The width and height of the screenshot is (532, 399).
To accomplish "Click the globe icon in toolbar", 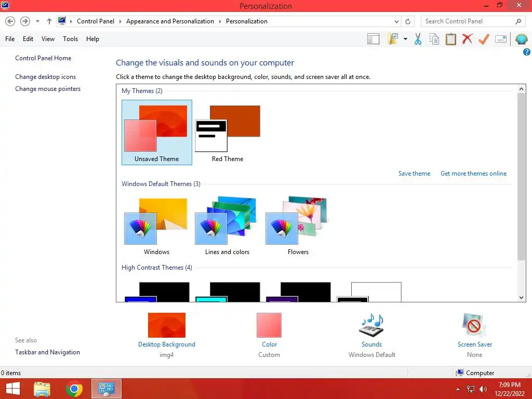I will click(x=521, y=39).
